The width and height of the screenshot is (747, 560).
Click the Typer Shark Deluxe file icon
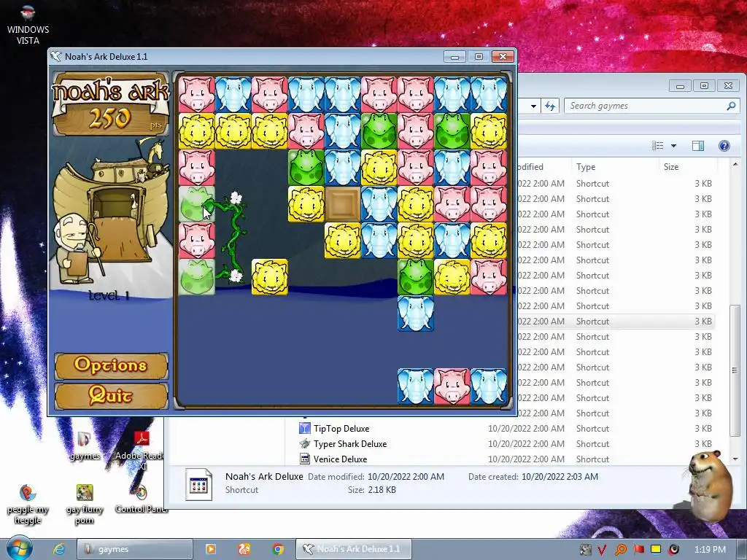(304, 443)
